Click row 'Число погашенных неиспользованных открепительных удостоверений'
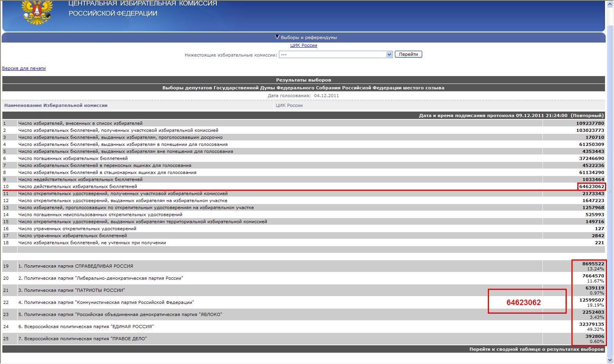The height and width of the screenshot is (364, 614). (x=303, y=215)
